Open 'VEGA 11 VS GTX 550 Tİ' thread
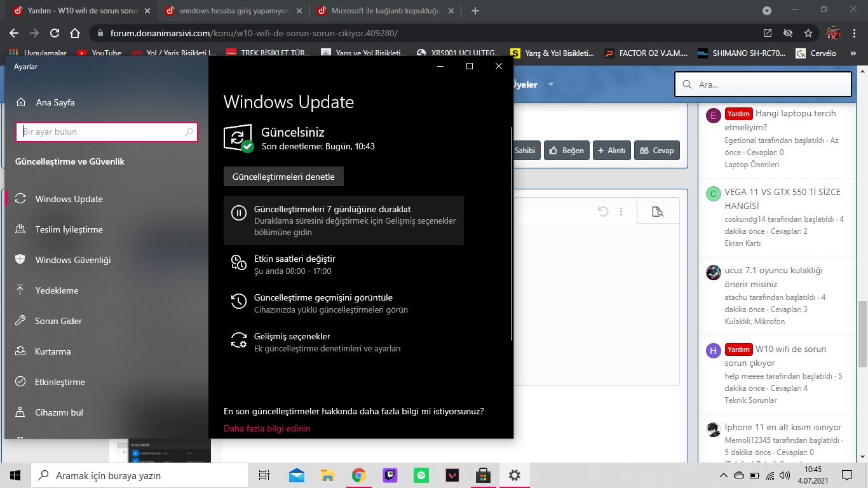The image size is (868, 488). 783,199
